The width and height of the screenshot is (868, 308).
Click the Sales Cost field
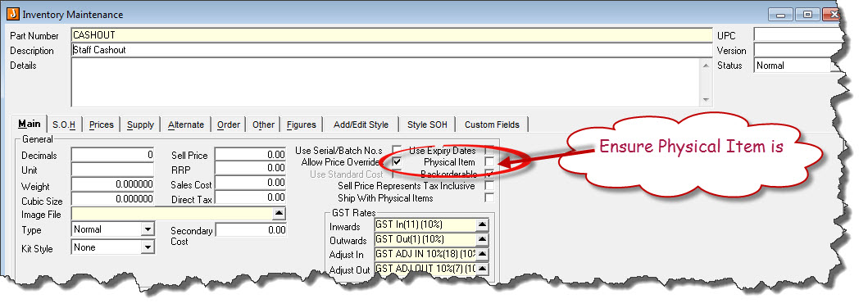click(x=251, y=183)
